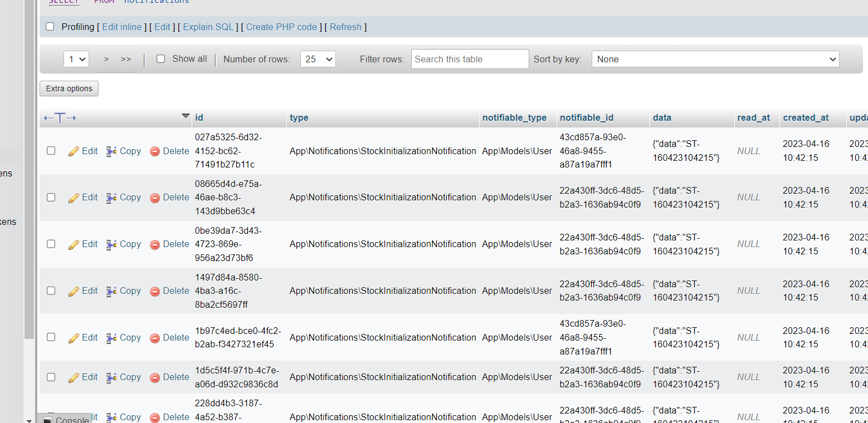
Task: Sort by the read_at column header
Action: pos(754,117)
